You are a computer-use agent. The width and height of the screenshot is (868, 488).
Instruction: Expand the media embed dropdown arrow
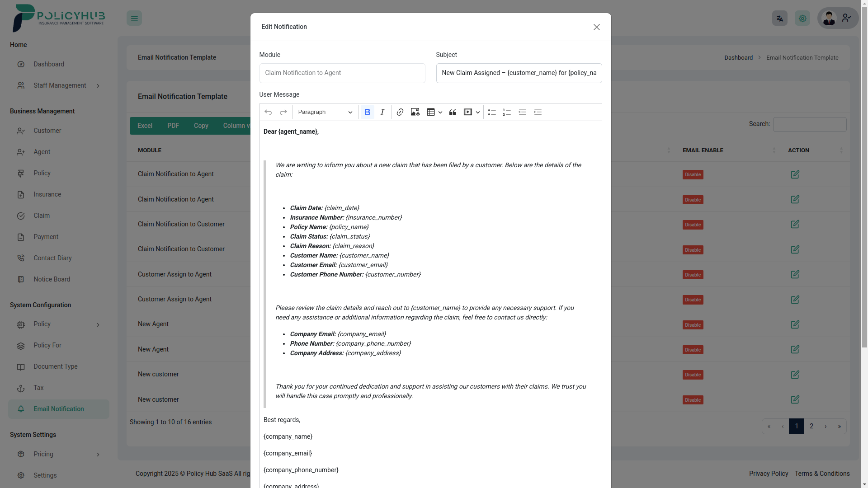click(x=478, y=112)
